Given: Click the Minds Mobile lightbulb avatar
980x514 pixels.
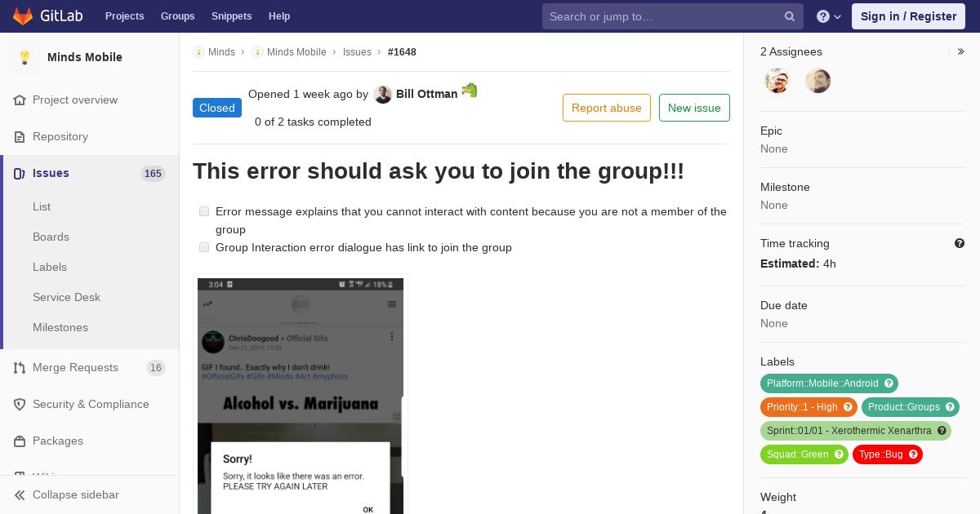Looking at the screenshot, I should click(x=24, y=57).
